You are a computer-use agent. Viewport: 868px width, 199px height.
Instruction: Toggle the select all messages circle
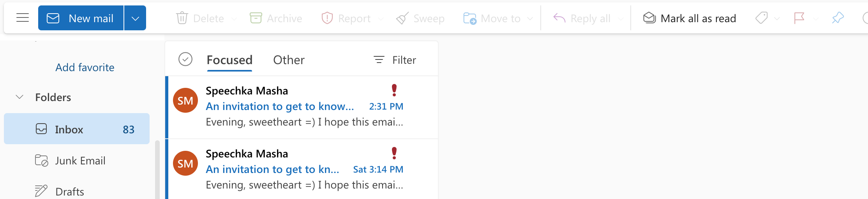click(185, 59)
